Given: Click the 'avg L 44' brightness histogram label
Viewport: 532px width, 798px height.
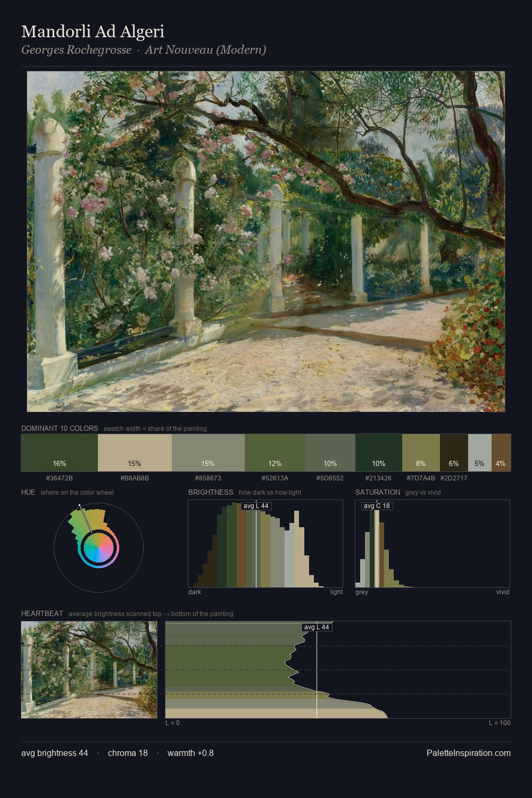Looking at the screenshot, I should click(x=256, y=506).
